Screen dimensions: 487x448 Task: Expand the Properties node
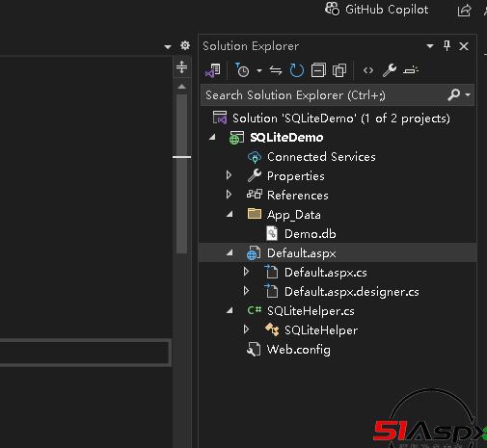click(229, 175)
